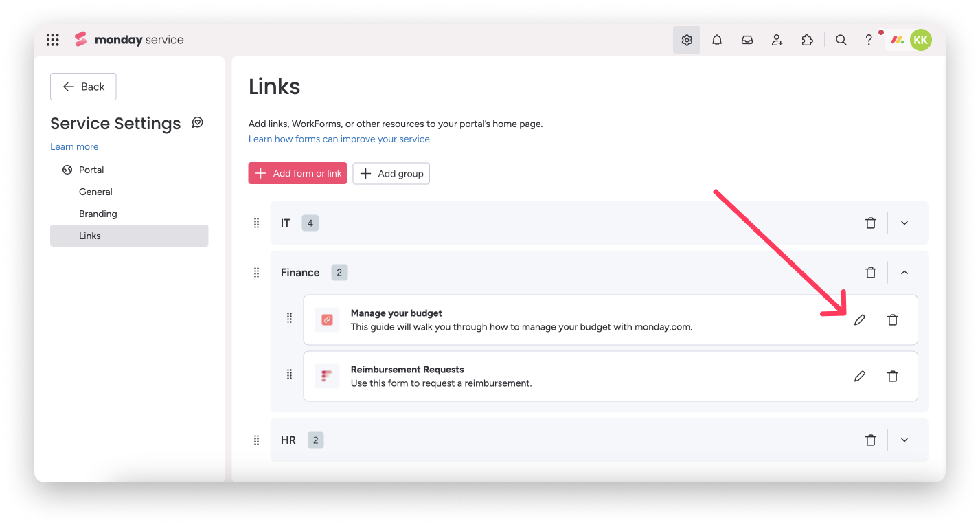Click the Add form or link button

(x=297, y=173)
